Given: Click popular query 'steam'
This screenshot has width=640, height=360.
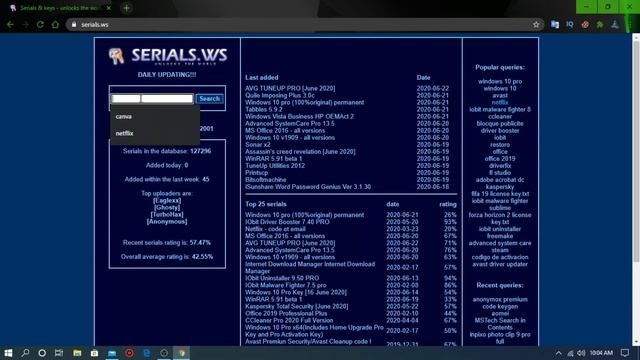Looking at the screenshot, I should pyautogui.click(x=500, y=250).
